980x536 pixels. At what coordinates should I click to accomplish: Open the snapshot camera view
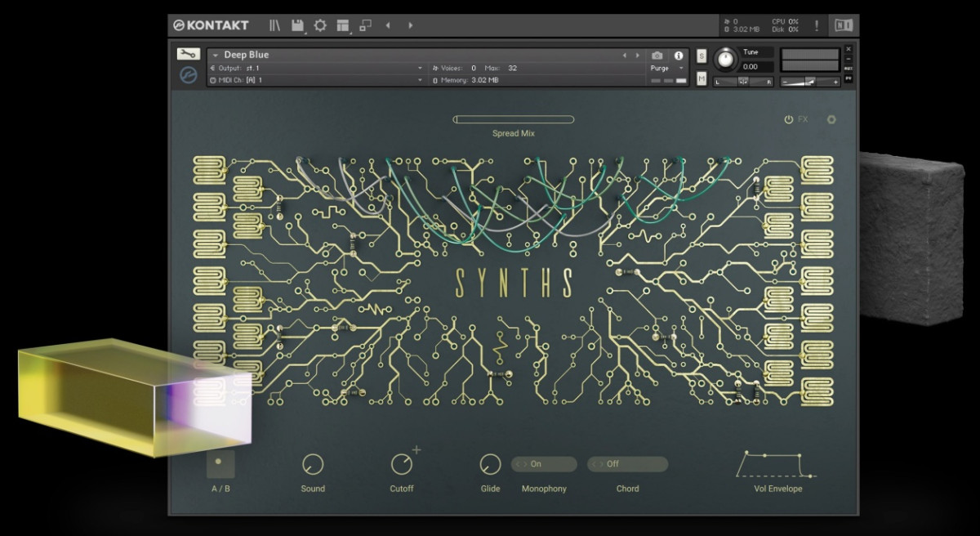pos(657,56)
